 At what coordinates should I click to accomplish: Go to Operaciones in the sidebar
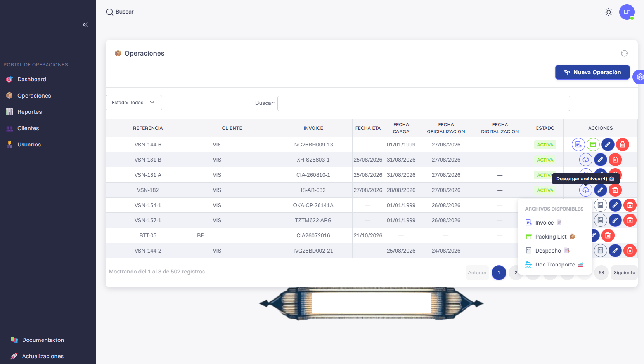click(x=34, y=96)
